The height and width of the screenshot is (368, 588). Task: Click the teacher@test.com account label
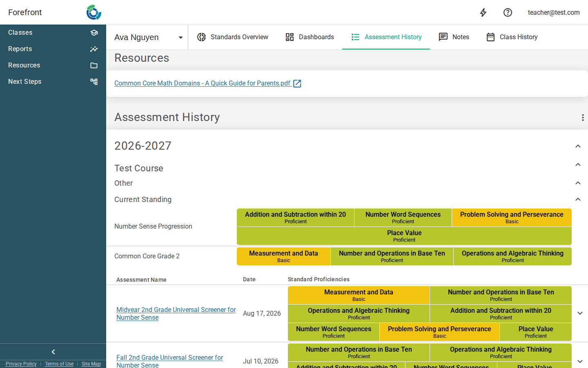554,12
